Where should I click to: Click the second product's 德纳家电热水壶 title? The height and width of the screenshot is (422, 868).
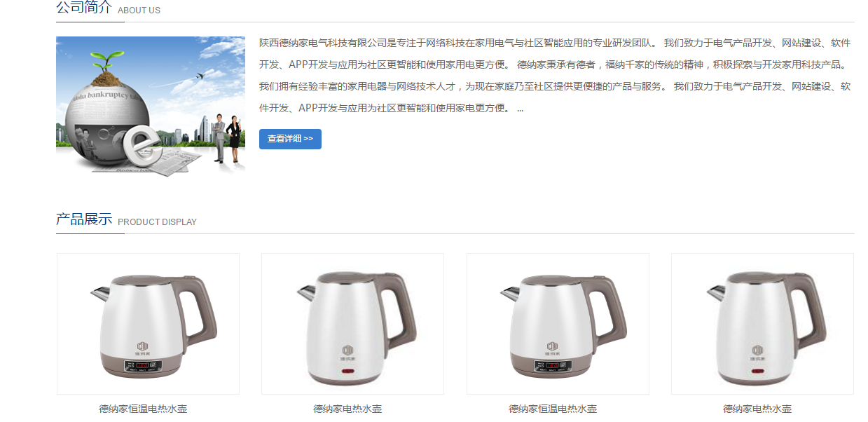tap(347, 409)
